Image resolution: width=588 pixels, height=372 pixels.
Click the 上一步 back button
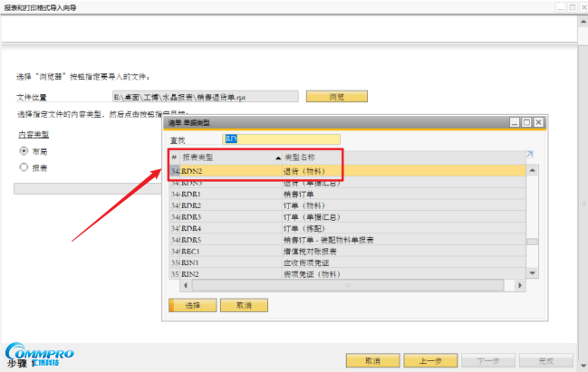click(x=429, y=359)
